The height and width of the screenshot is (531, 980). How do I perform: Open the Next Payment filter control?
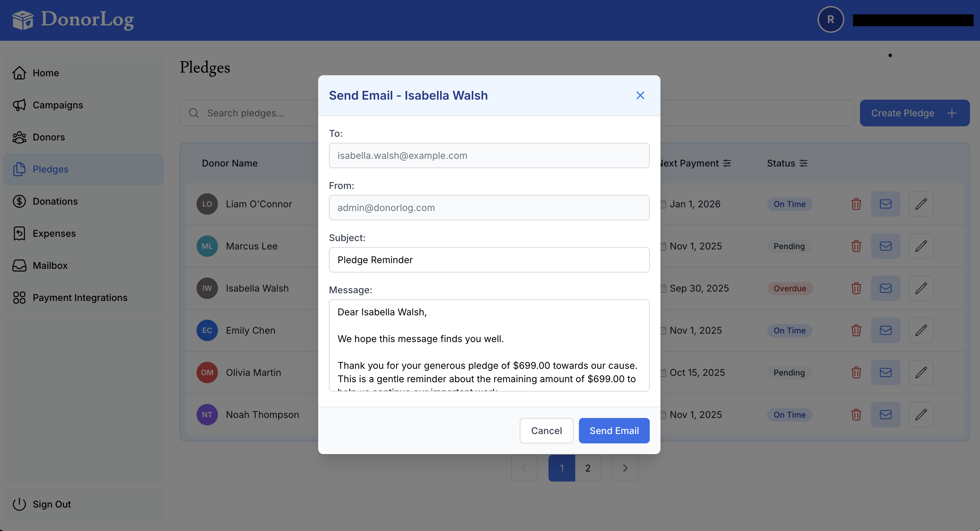click(727, 163)
